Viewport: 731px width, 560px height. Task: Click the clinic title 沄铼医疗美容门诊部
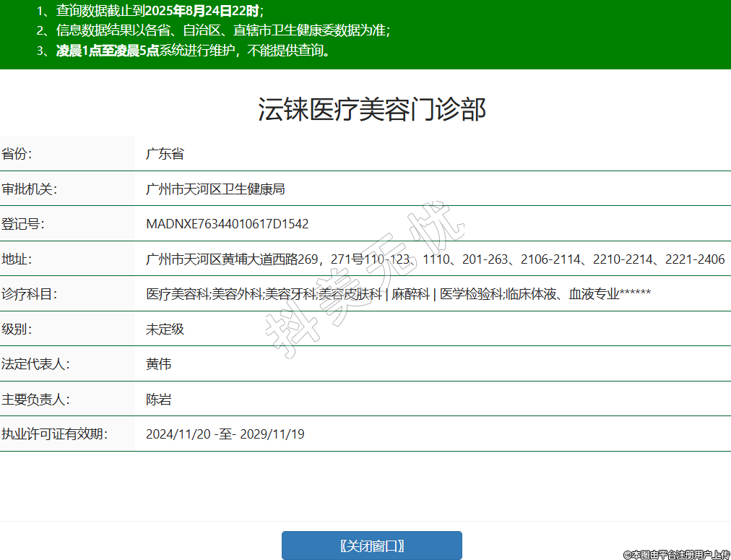[372, 109]
